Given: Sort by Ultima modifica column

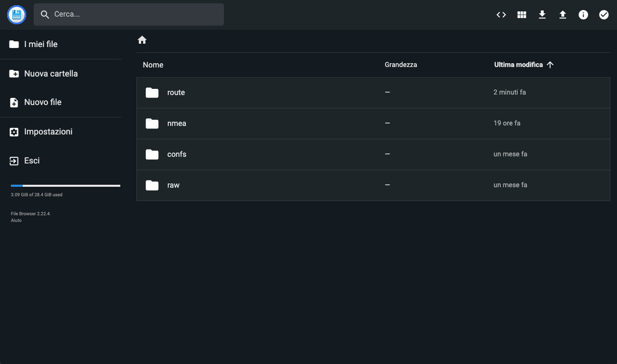Looking at the screenshot, I should pos(518,65).
